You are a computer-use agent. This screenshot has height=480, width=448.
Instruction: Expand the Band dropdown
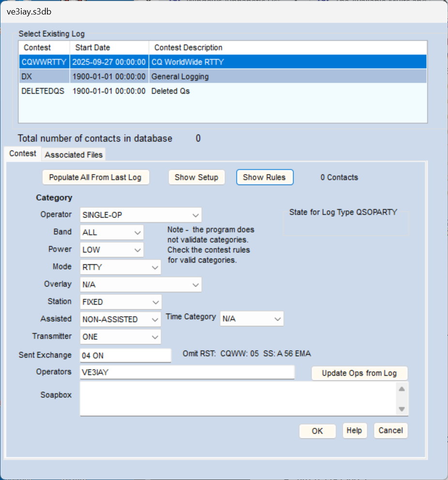(112, 233)
